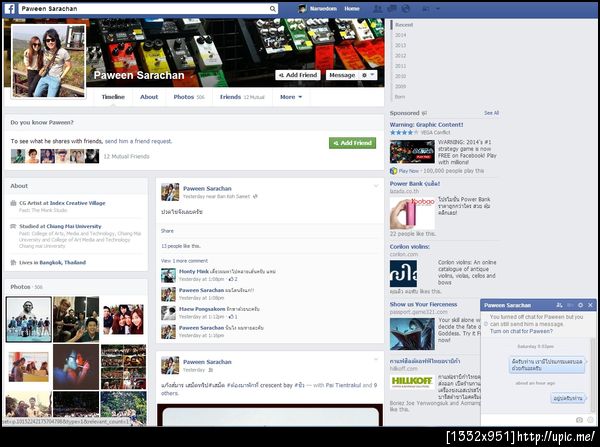Jump to Recent in timeline navigator
Viewport: 600px width, 447px height.
[x=404, y=24]
